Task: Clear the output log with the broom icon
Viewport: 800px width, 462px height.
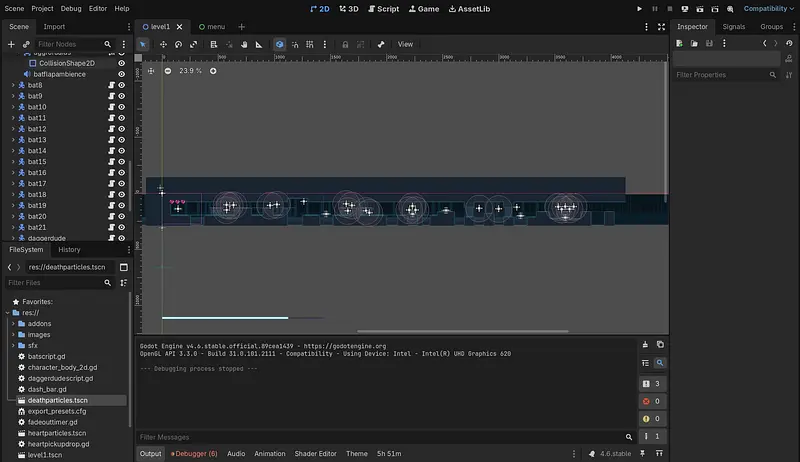Action: click(x=646, y=345)
